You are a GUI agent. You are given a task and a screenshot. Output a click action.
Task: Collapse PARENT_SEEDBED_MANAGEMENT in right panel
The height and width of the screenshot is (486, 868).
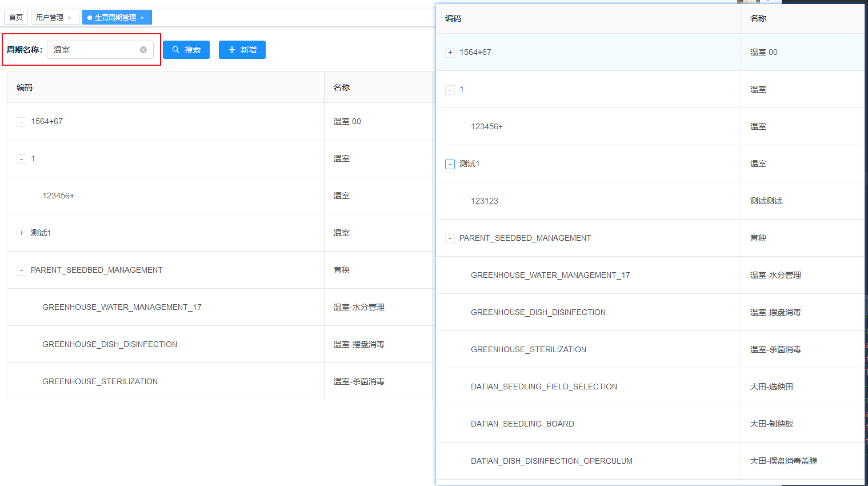[x=450, y=238]
